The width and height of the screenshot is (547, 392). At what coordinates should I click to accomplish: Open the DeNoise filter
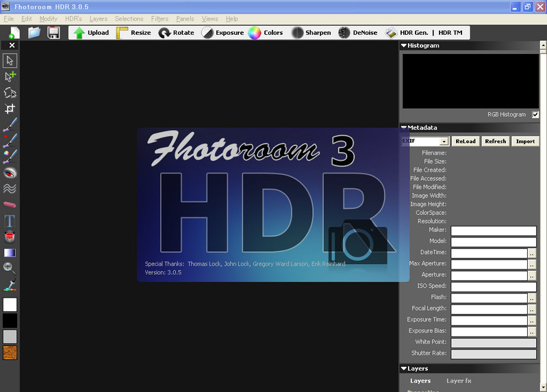(358, 33)
